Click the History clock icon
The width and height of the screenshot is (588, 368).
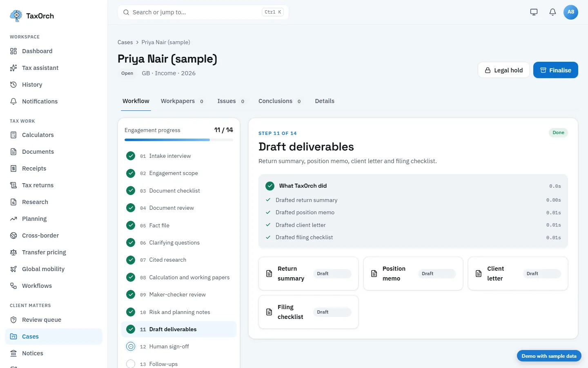13,85
